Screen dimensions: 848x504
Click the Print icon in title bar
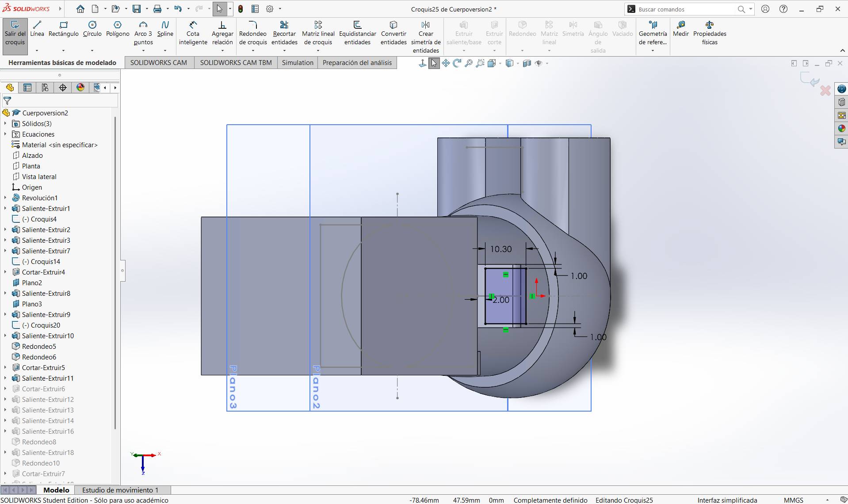157,9
